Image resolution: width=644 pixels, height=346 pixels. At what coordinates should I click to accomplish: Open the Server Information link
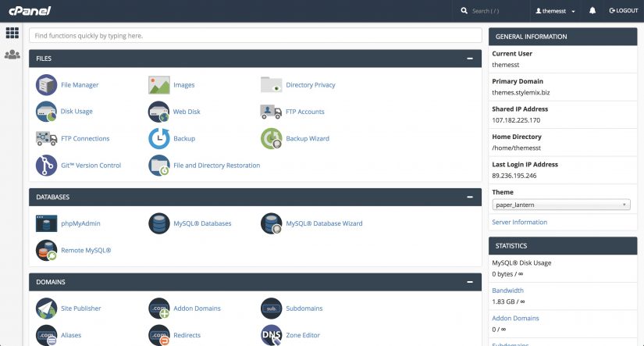[x=520, y=222]
